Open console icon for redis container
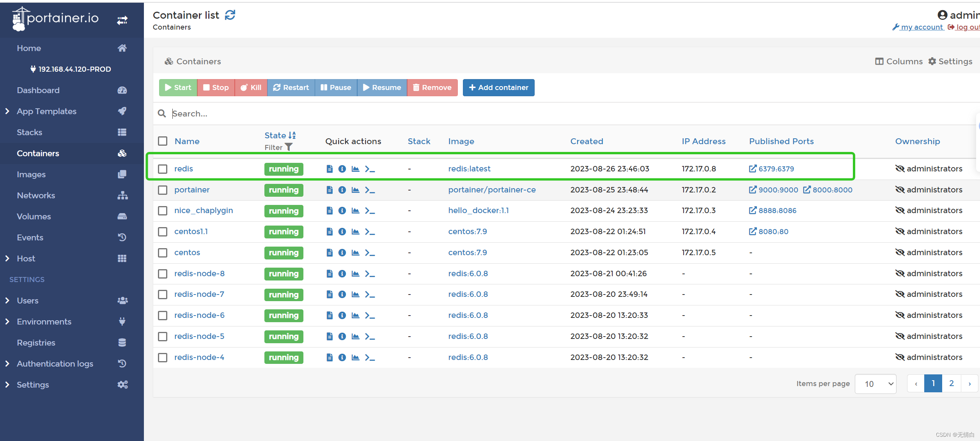Image resolution: width=980 pixels, height=441 pixels. [370, 169]
